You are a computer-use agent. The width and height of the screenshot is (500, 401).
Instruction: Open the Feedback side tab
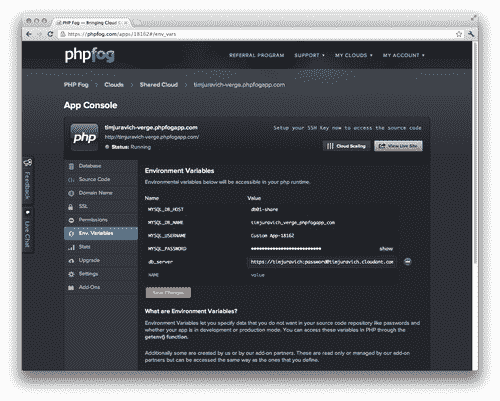27,180
